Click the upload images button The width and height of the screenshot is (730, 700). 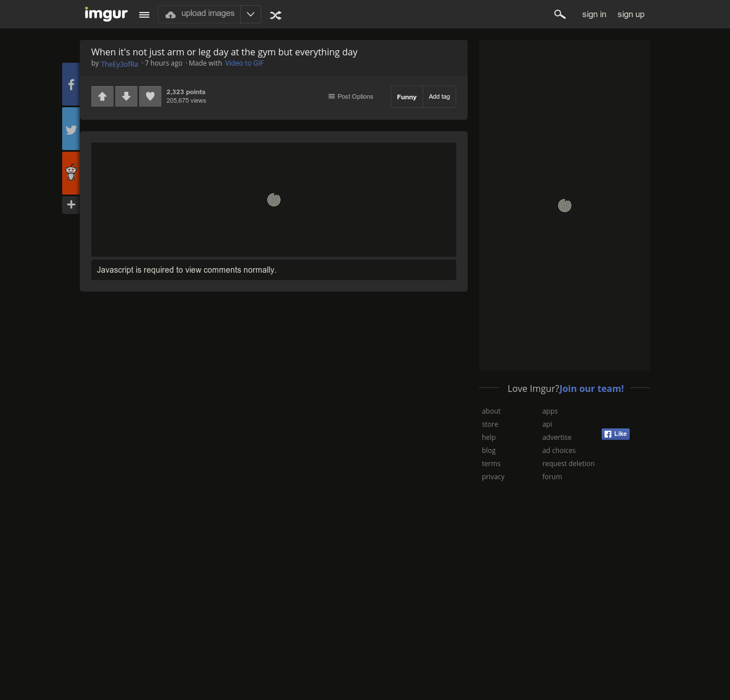[x=200, y=14]
